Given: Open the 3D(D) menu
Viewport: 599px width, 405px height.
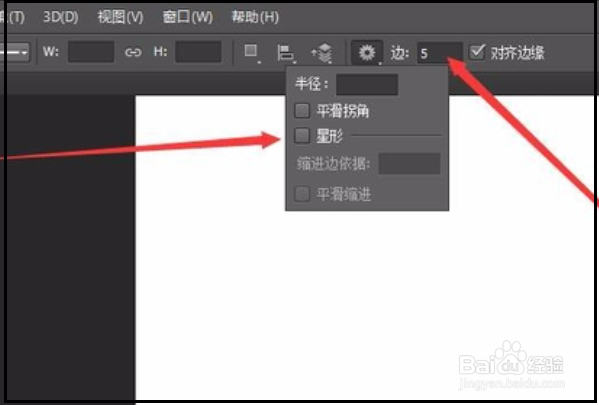Looking at the screenshot, I should pyautogui.click(x=60, y=17).
